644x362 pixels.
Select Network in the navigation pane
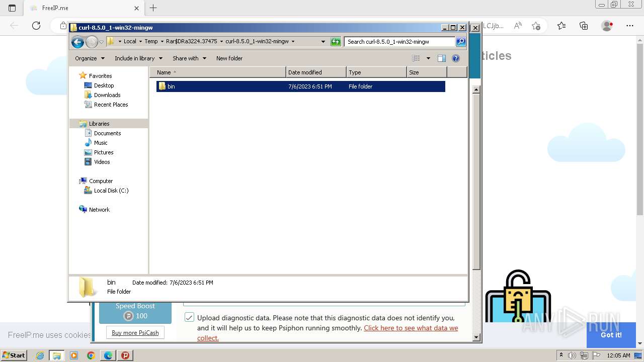click(x=99, y=210)
